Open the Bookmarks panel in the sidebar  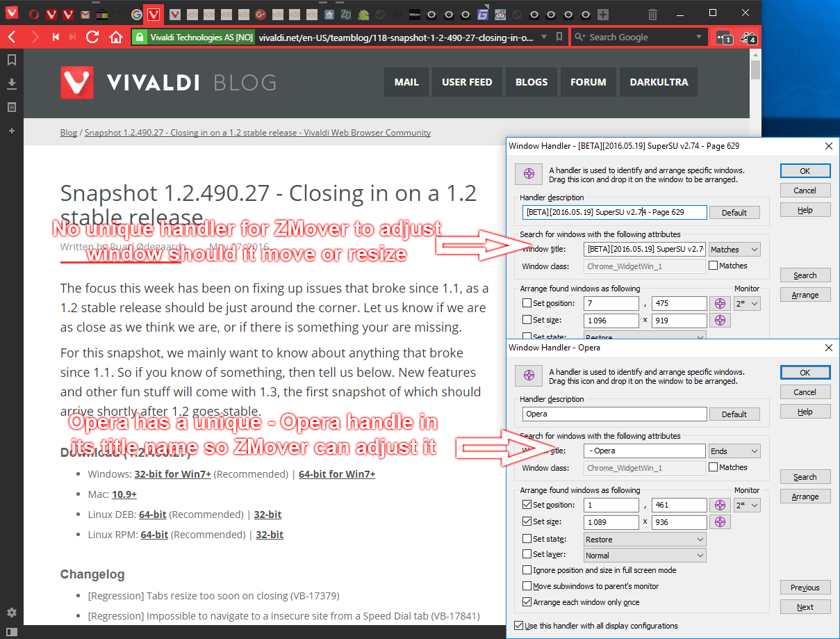[12, 60]
